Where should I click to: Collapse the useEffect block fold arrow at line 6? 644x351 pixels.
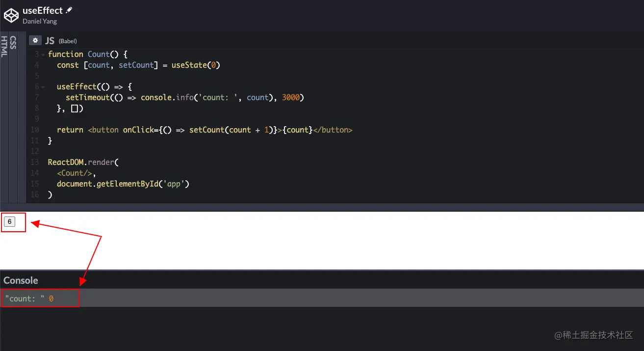click(43, 87)
